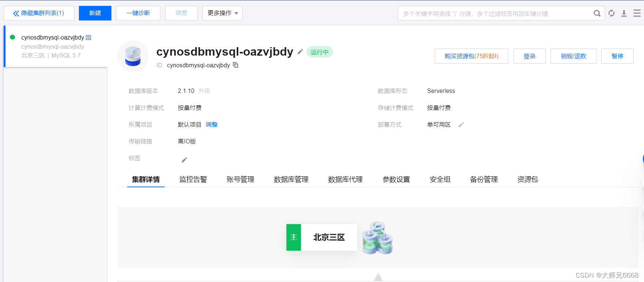Switch to the 监控告警 tab
The image size is (644, 282).
coord(193,179)
